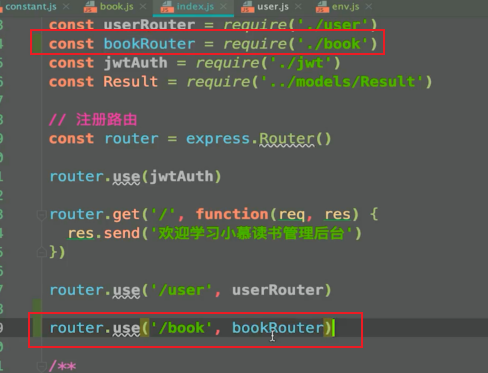Select the index.js tab
This screenshot has width=488, height=373.
[195, 7]
